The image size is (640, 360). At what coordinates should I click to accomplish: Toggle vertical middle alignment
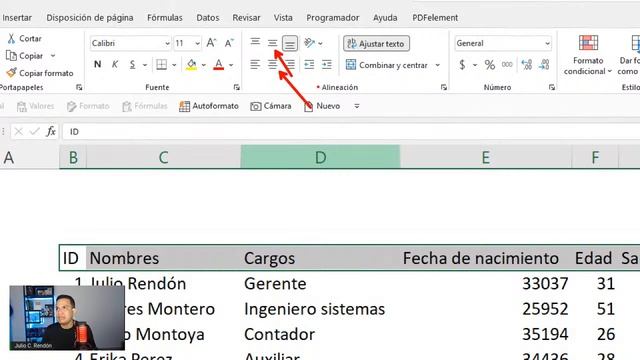coord(272,42)
